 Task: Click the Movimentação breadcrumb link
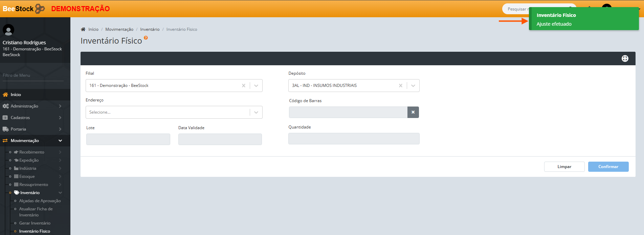point(119,29)
